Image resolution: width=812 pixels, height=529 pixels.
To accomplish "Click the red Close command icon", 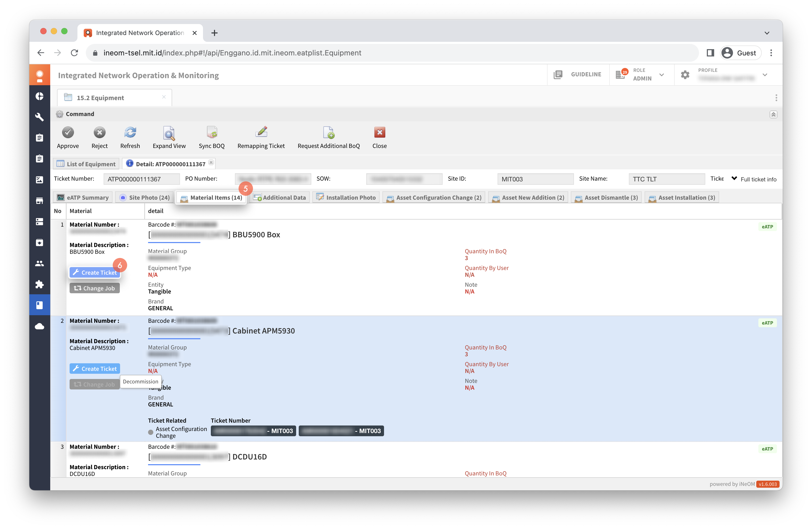I will [x=379, y=132].
